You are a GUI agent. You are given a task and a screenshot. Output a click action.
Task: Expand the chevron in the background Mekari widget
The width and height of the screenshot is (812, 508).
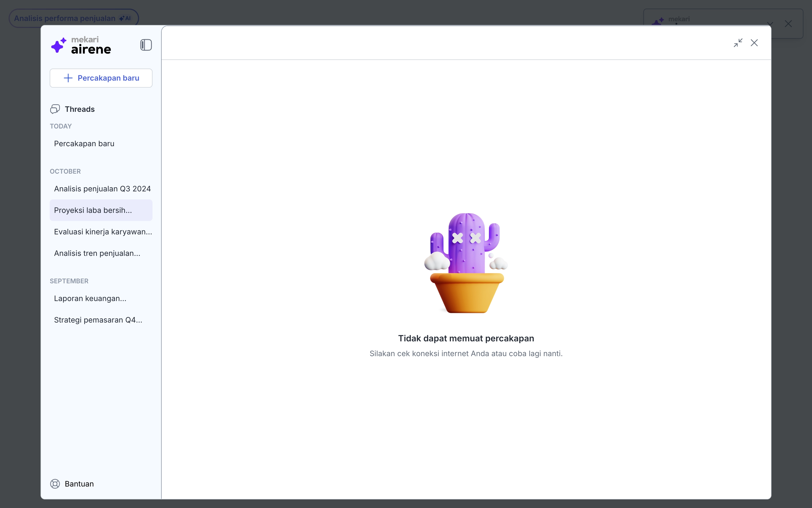click(770, 24)
